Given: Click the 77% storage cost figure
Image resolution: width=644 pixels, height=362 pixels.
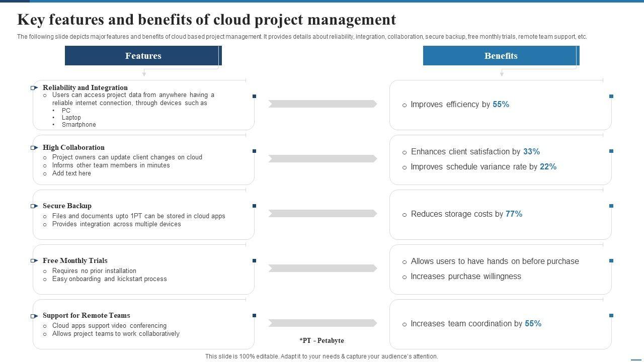Looking at the screenshot, I should pyautogui.click(x=514, y=214).
